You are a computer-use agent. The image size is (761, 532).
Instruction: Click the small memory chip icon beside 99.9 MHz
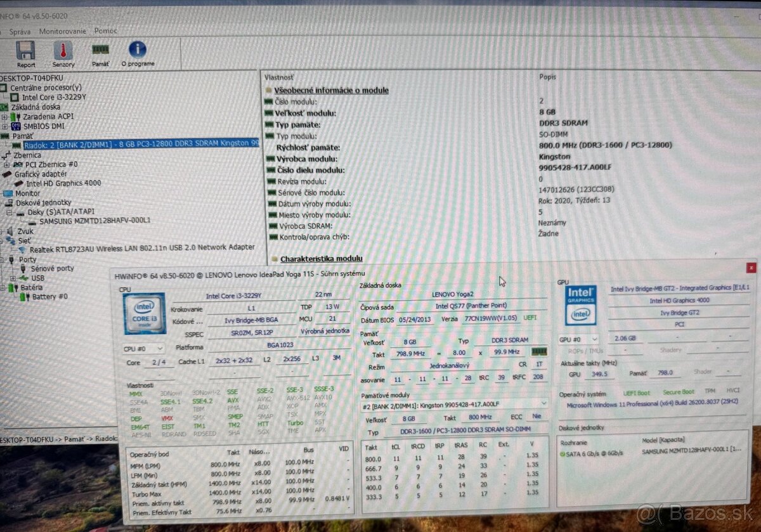(539, 351)
